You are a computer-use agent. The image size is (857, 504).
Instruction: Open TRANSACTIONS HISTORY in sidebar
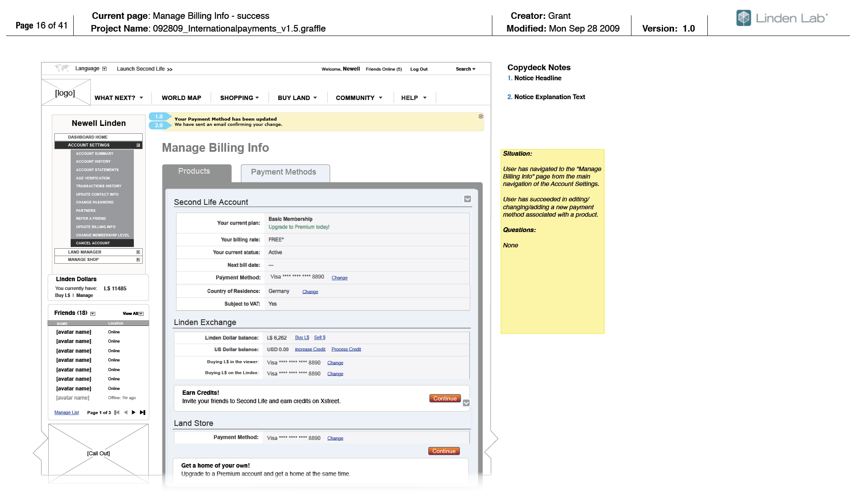[98, 186]
